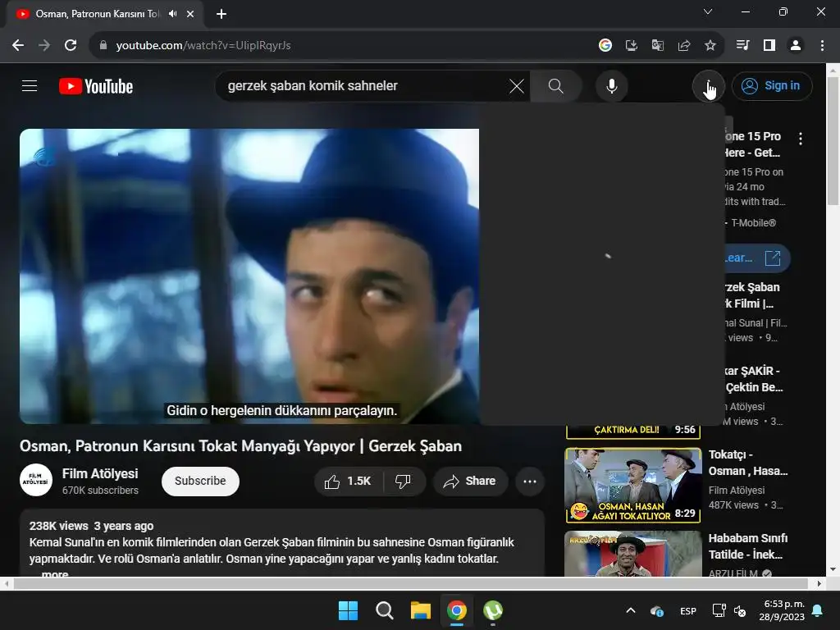Translate this page icon

[658, 46]
